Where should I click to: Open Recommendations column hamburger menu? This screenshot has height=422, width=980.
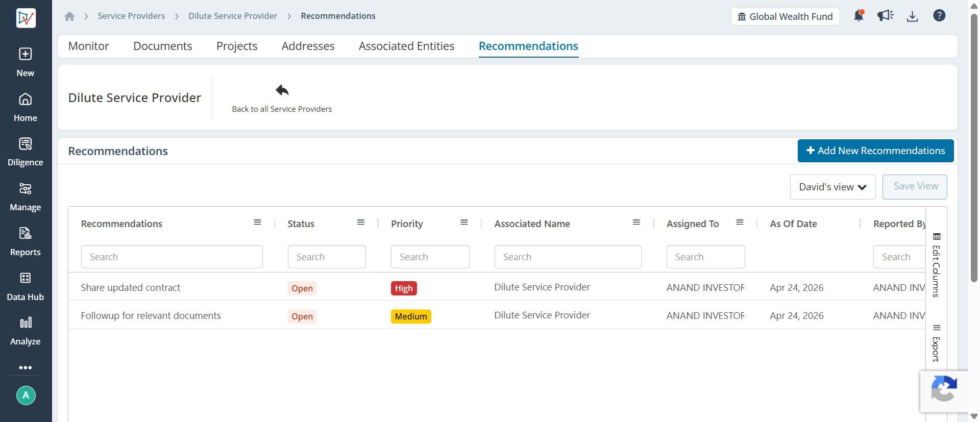pos(257,222)
